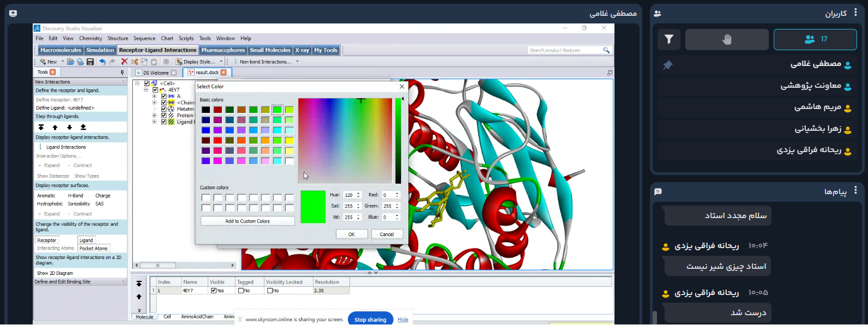Click the Undo arrow icon
The height and width of the screenshot is (325, 868).
(103, 62)
